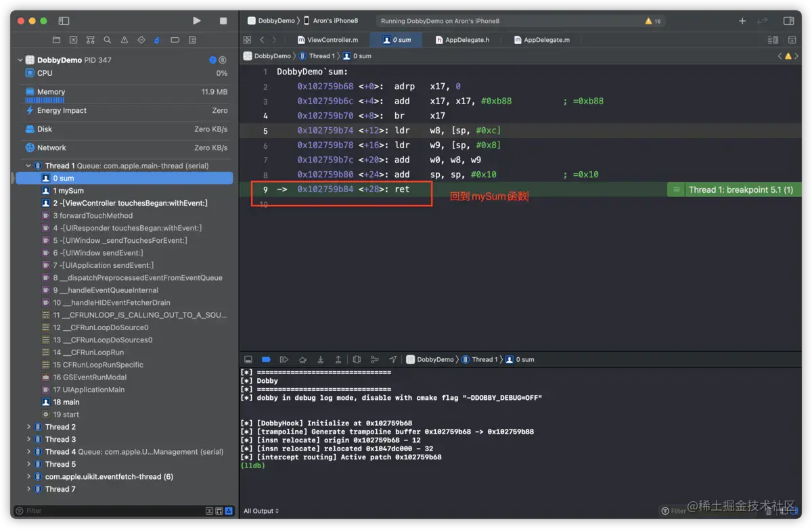
Task: Step over instruction button
Action: click(x=302, y=359)
